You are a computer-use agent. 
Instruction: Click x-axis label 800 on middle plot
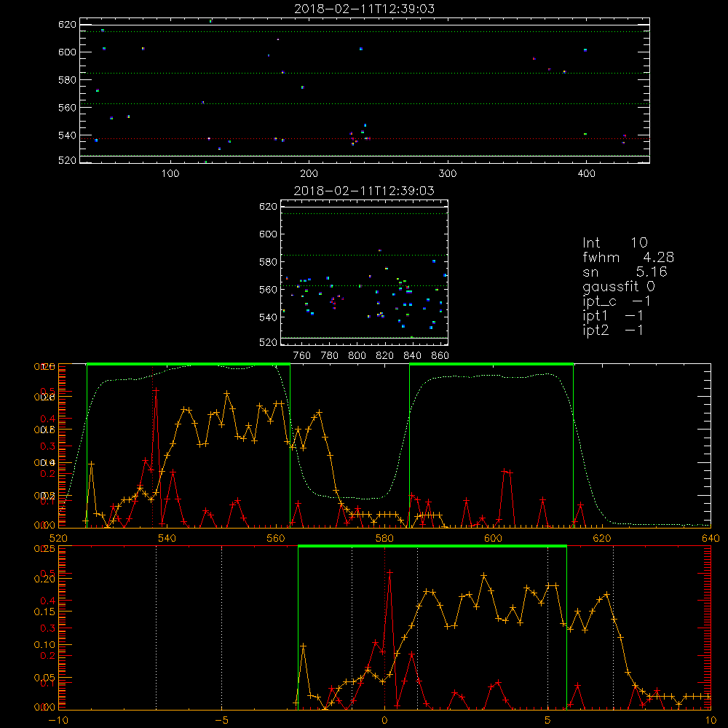tap(357, 356)
